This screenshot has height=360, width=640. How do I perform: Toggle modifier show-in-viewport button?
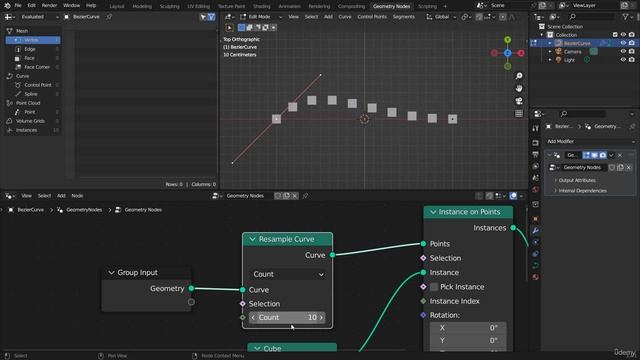595,155
